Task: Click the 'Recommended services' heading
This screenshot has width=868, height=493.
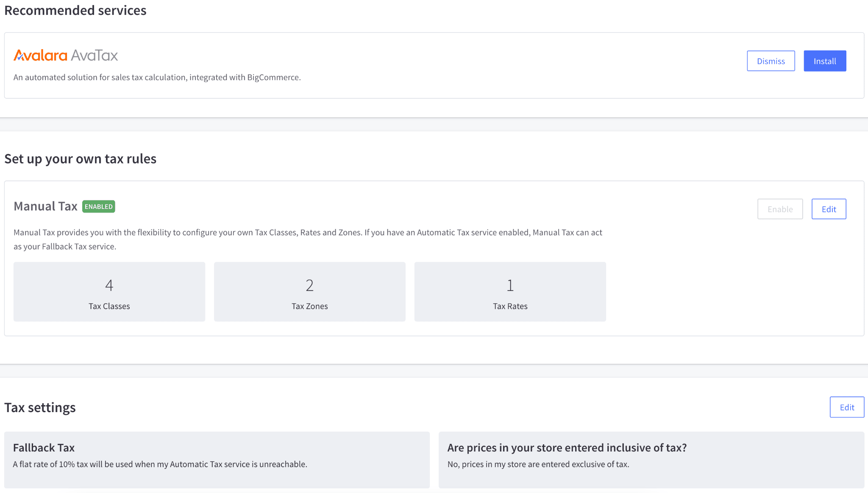Action: coord(75,10)
